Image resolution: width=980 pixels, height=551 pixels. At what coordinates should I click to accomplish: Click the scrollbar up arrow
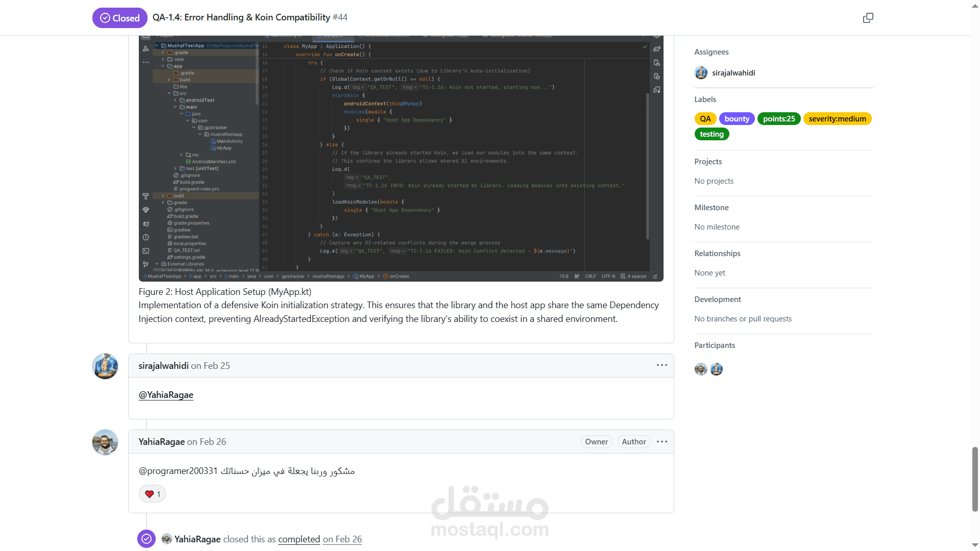tap(975, 5)
